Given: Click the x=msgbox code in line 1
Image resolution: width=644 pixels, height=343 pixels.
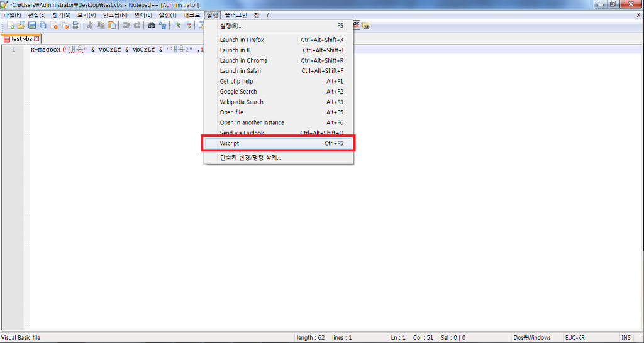Looking at the screenshot, I should click(x=45, y=50).
